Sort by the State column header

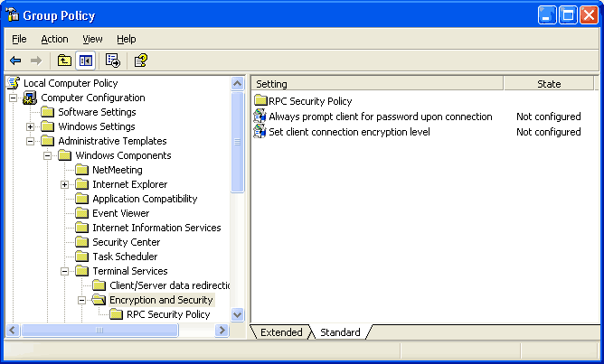click(549, 83)
